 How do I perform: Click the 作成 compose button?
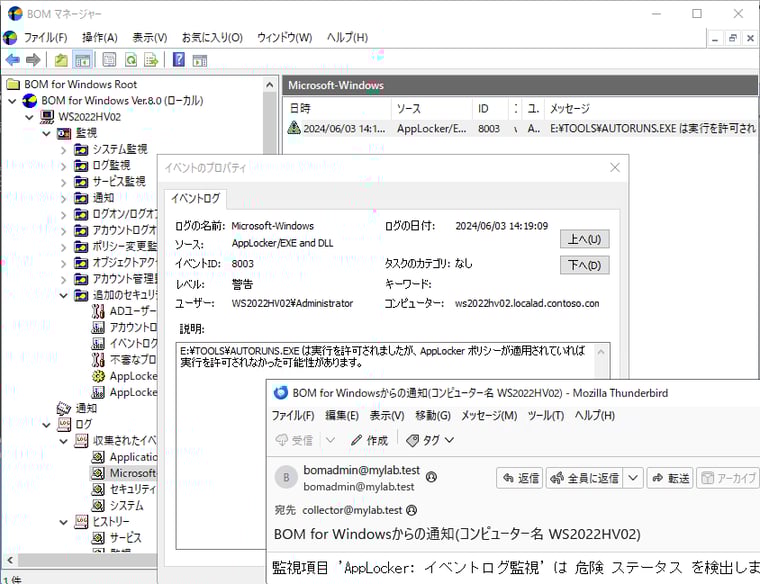[x=369, y=440]
